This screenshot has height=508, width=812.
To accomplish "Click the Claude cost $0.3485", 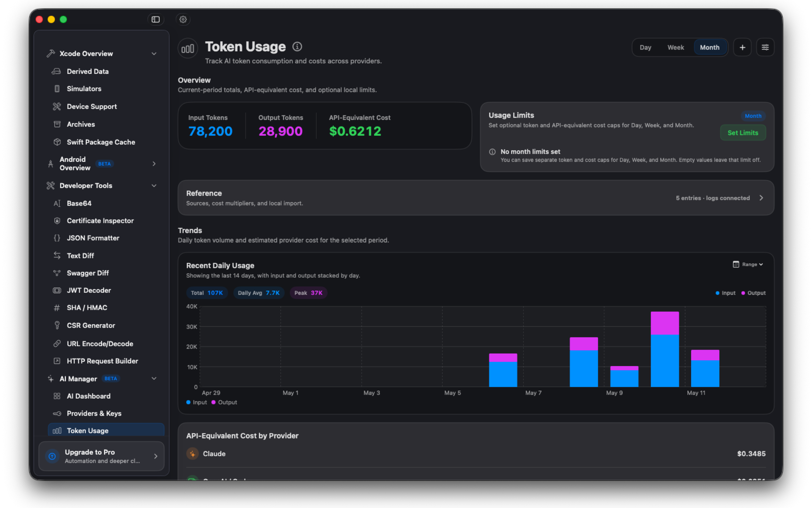I will pos(751,454).
